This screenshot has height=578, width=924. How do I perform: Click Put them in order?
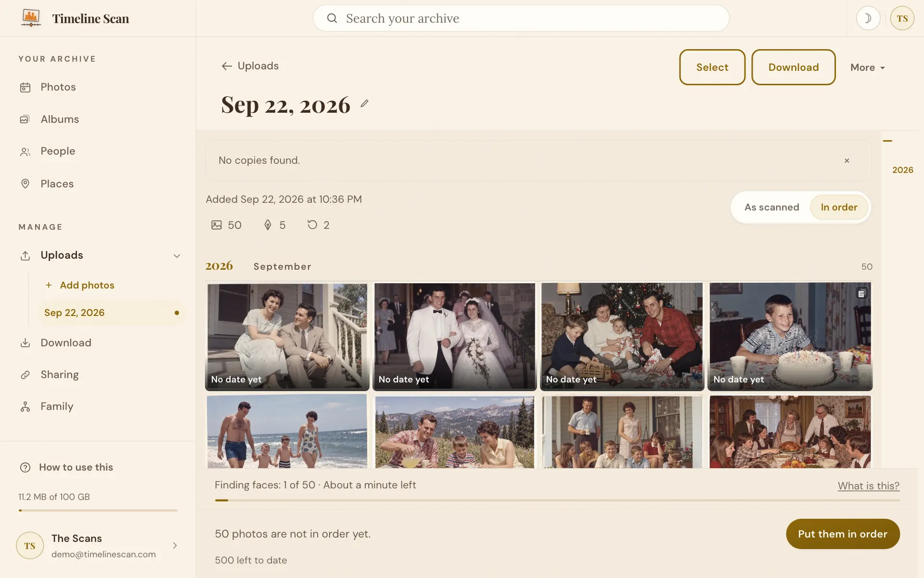click(843, 534)
